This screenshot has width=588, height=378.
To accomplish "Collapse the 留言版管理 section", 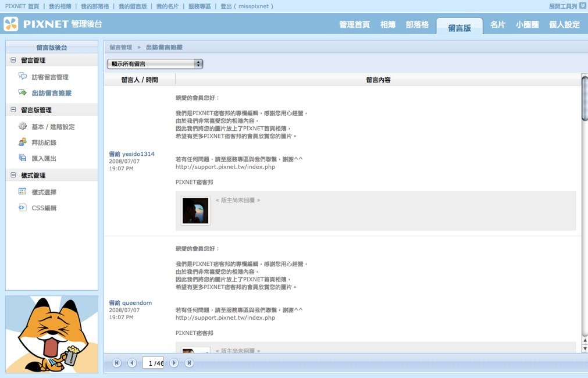I will coord(13,109).
